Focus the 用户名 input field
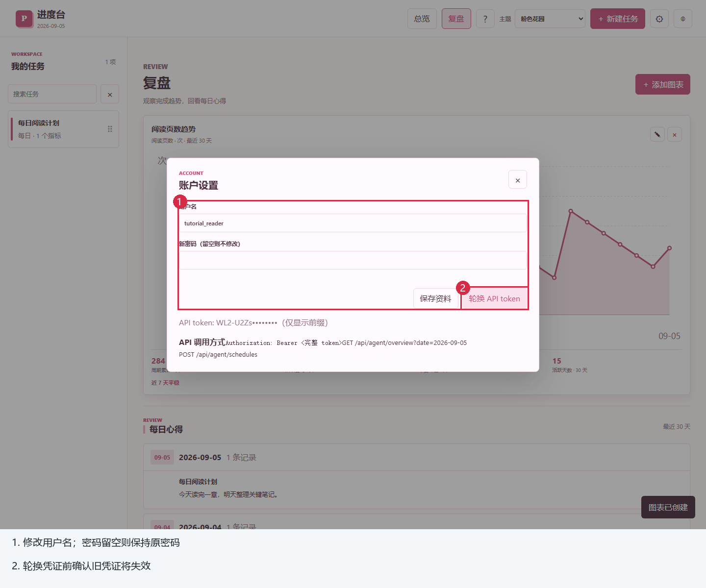 (353, 223)
